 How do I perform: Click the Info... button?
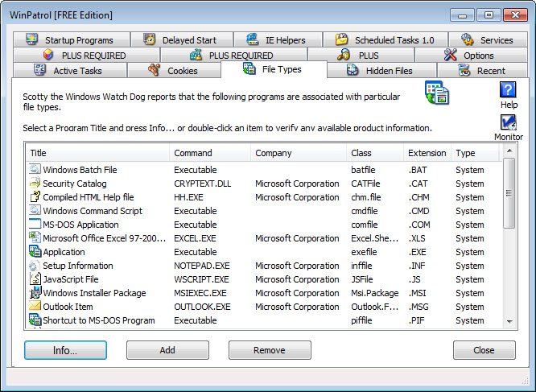(x=65, y=350)
